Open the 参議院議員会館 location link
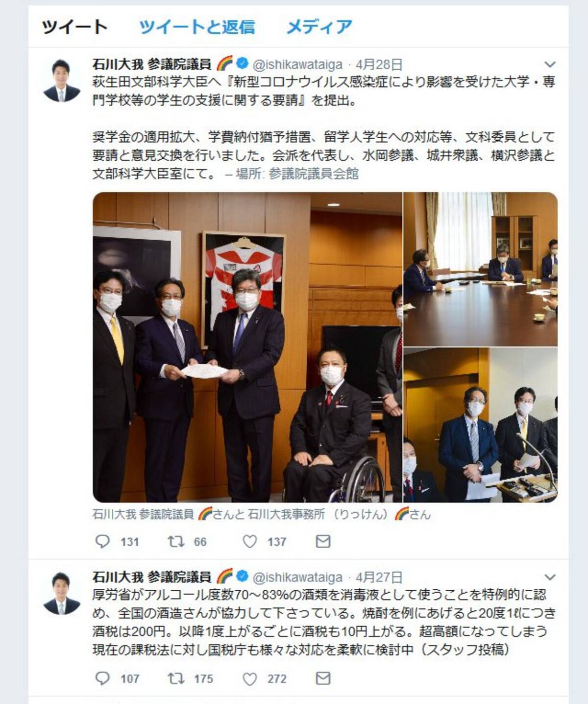This screenshot has height=704, width=588. [x=314, y=174]
